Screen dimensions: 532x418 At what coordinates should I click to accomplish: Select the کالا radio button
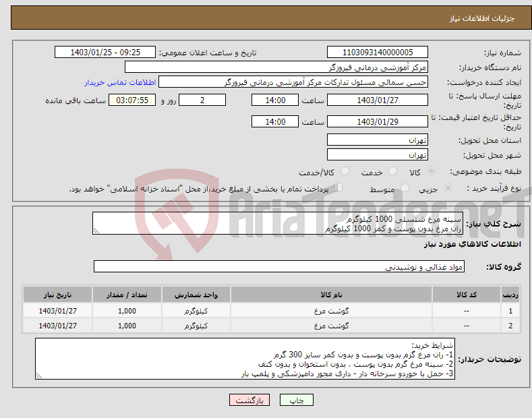click(431, 171)
